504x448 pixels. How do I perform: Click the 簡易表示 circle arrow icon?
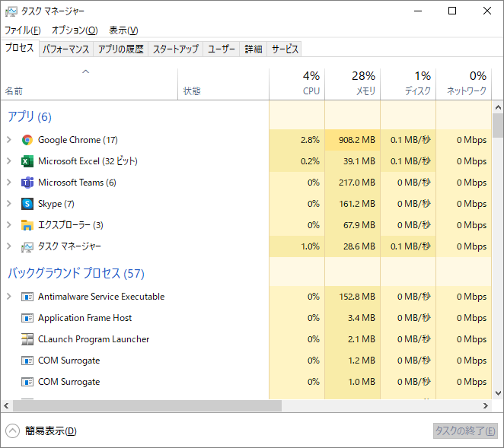pos(12,431)
